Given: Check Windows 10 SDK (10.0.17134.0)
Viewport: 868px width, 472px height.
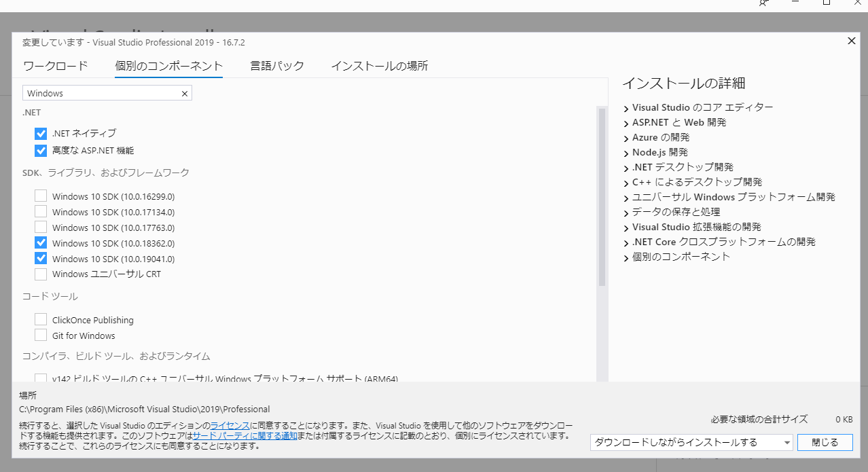Looking at the screenshot, I should pos(41,212).
